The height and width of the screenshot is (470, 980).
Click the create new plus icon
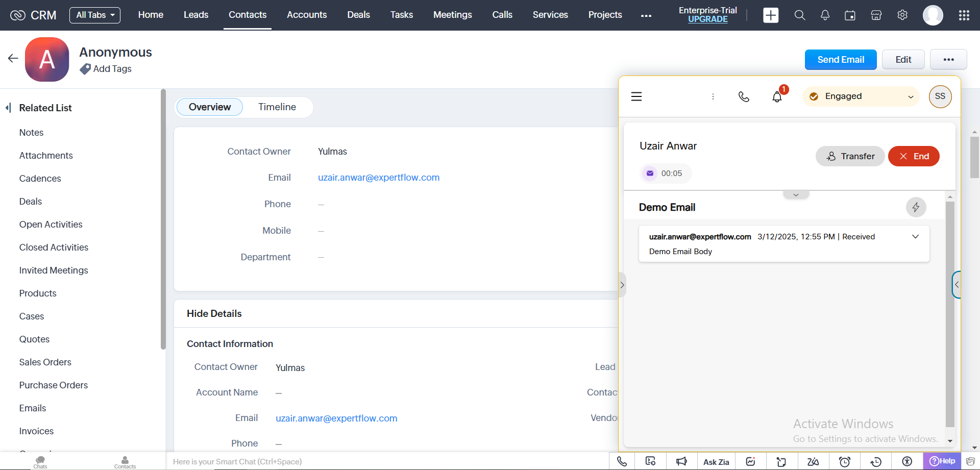(771, 15)
